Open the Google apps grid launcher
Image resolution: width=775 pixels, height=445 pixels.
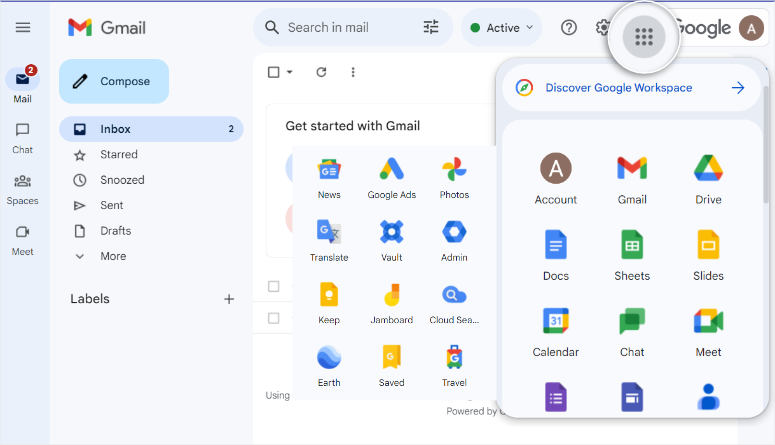point(644,36)
